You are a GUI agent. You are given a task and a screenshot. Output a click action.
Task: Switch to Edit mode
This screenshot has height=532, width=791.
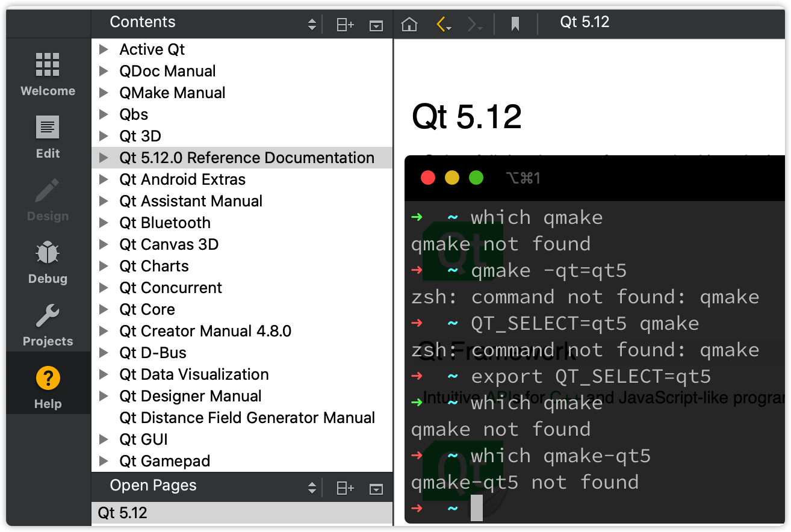pyautogui.click(x=48, y=137)
